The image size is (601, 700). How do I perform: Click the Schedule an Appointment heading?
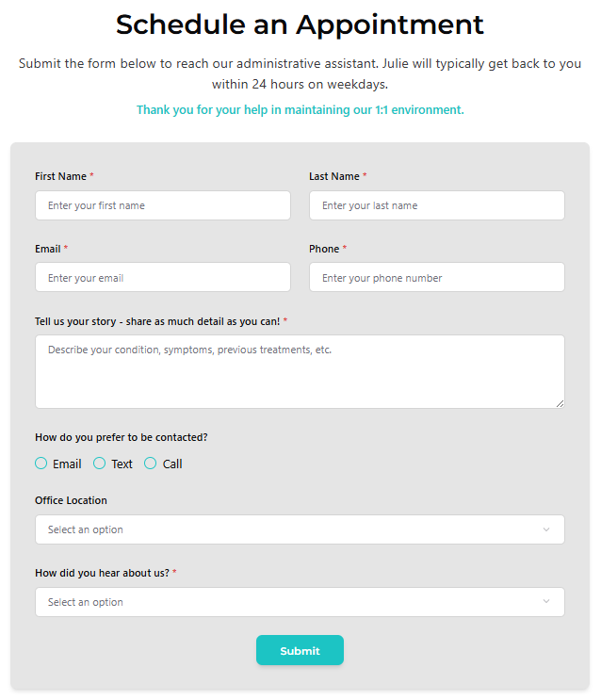(300, 24)
